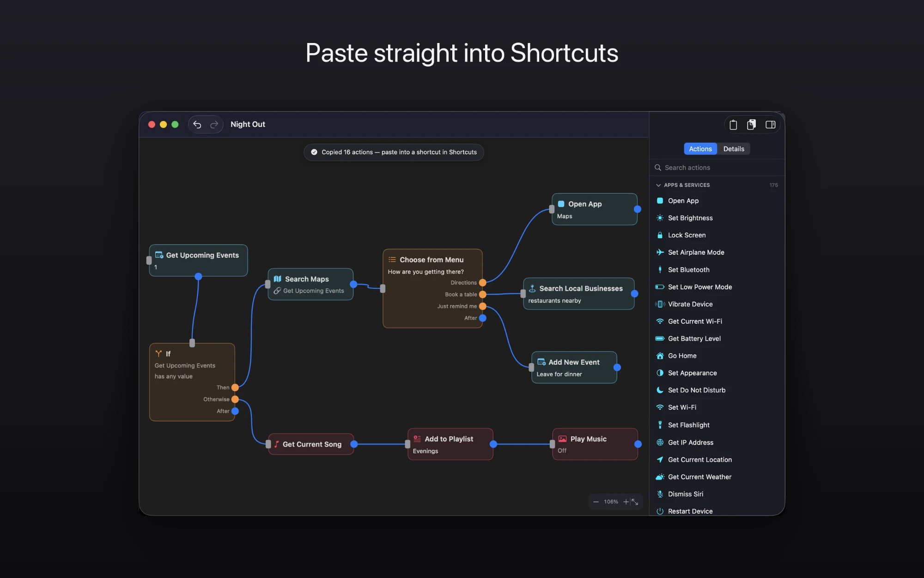The width and height of the screenshot is (924, 578).
Task: Select Open App in actions list
Action: coord(717,201)
